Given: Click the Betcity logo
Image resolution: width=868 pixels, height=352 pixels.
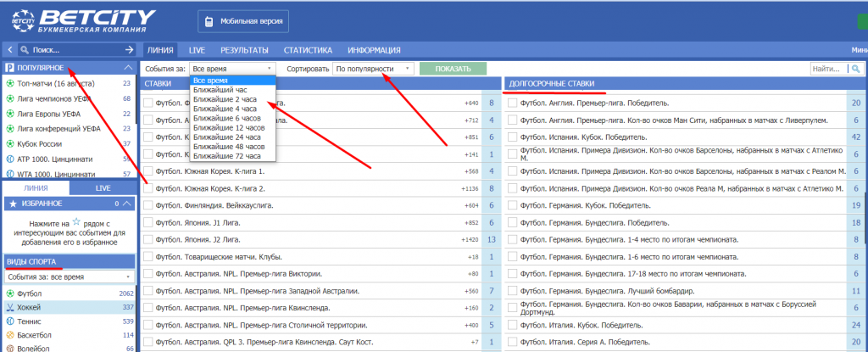Looking at the screenshot, I should click(x=79, y=19).
